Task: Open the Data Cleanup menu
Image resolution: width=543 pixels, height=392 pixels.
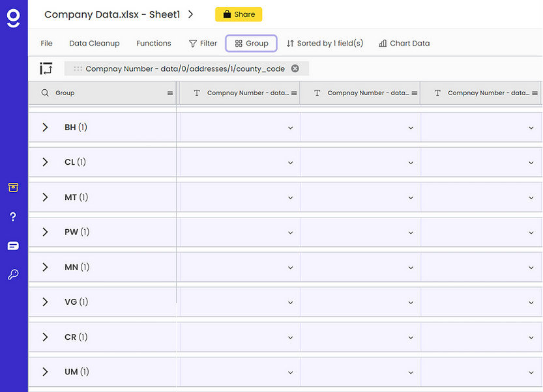Action: (x=95, y=43)
